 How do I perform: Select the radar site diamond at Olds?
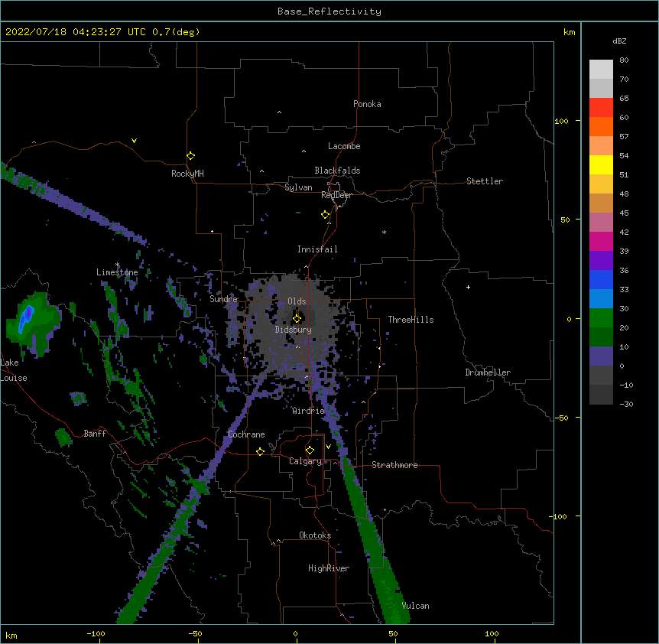tap(297, 318)
